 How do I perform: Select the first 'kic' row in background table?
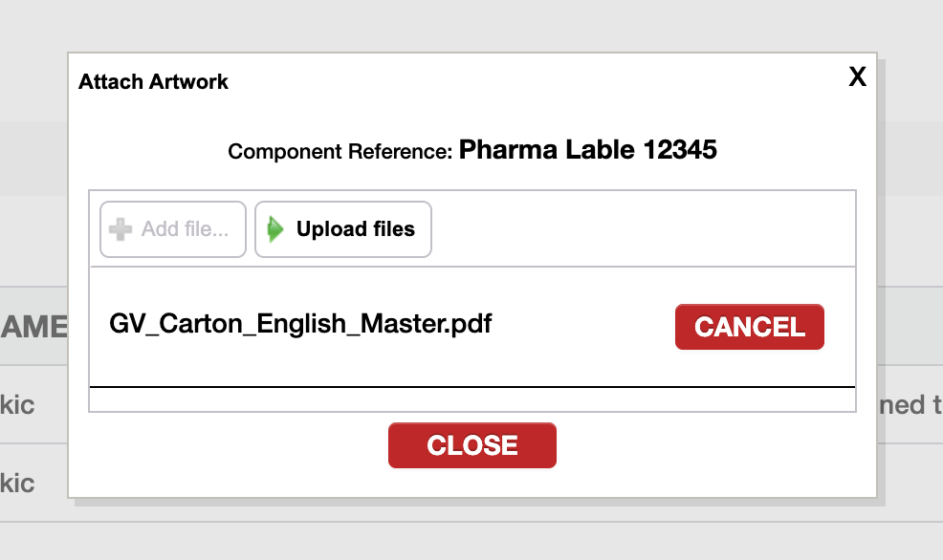pyautogui.click(x=17, y=404)
